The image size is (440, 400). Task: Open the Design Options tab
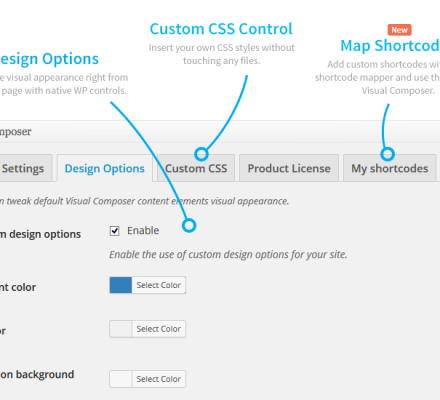coord(105,168)
